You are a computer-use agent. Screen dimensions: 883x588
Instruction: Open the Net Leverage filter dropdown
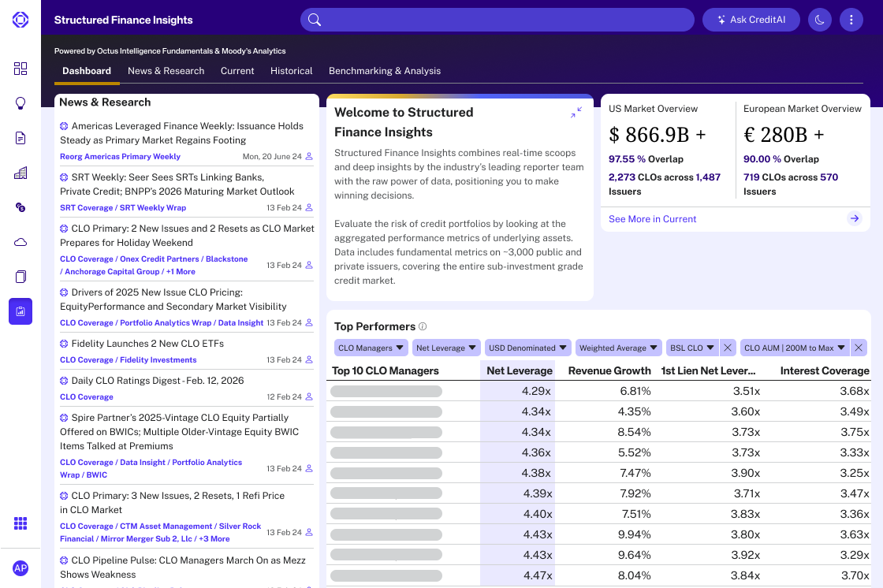tap(446, 348)
